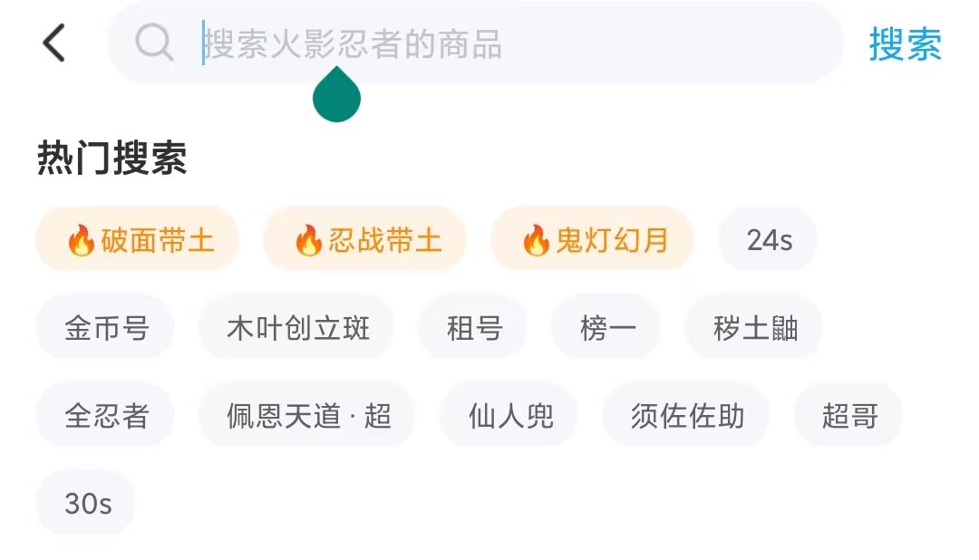Select the 秽土鼬 search tag

tap(755, 328)
